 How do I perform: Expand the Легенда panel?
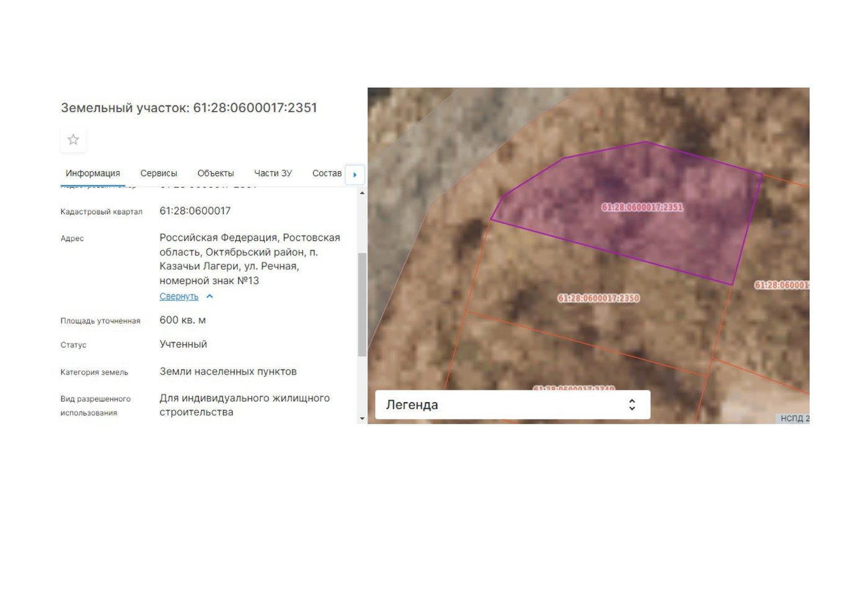click(x=513, y=405)
